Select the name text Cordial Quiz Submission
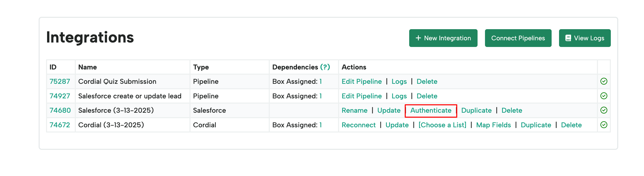The height and width of the screenshot is (176, 644). point(117,81)
